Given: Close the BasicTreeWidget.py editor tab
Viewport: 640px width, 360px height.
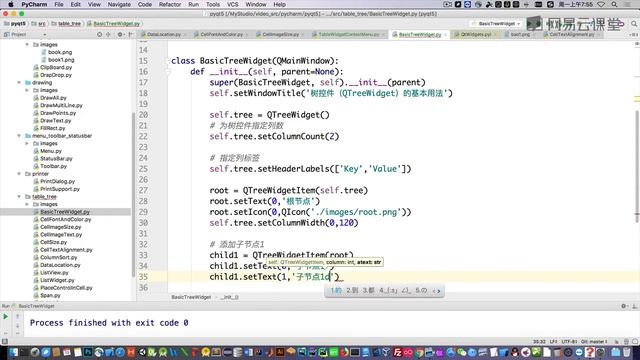Looking at the screenshot, I should [445, 35].
